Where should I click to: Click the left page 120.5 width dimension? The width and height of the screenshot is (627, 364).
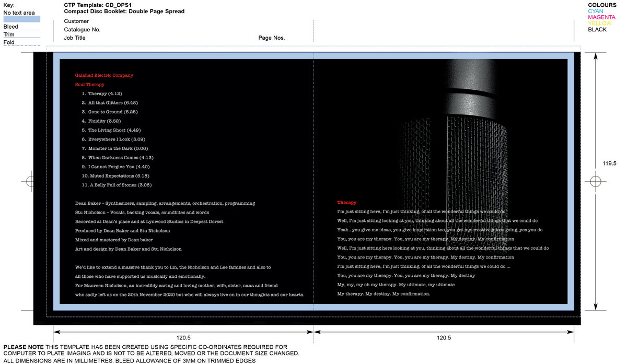(183, 338)
